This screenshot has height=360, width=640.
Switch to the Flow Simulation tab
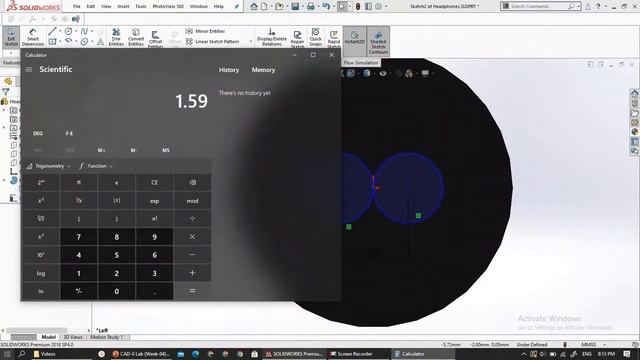(x=361, y=62)
